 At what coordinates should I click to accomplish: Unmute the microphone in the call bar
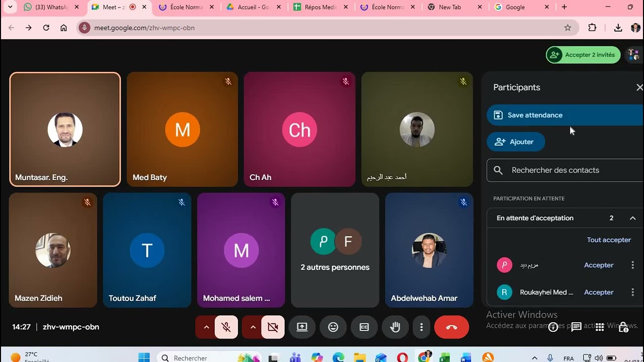(x=226, y=327)
